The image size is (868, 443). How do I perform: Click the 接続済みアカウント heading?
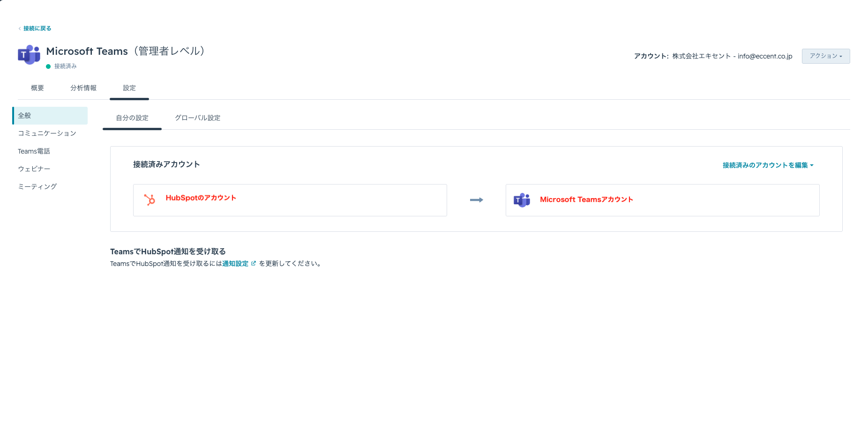coord(166,164)
